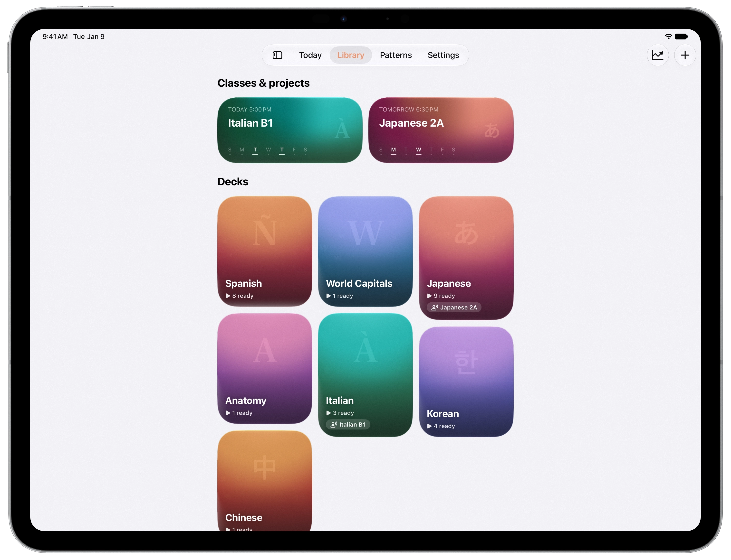Play the 9 ready Japanese cards

point(441,296)
